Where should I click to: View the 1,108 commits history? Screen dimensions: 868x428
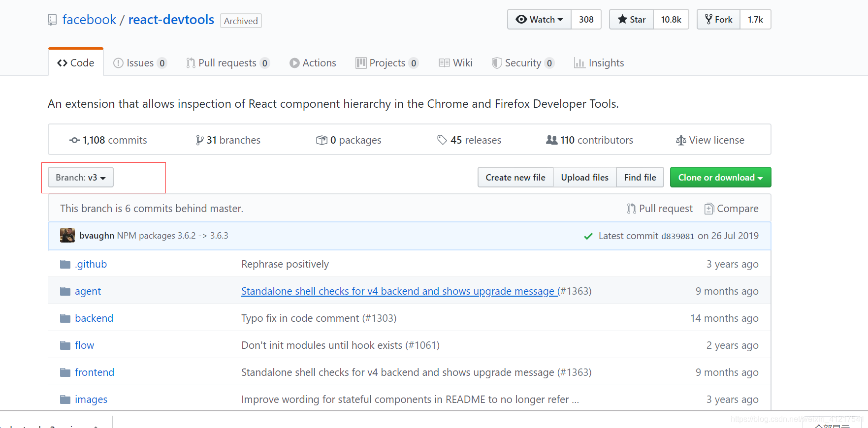coord(108,140)
